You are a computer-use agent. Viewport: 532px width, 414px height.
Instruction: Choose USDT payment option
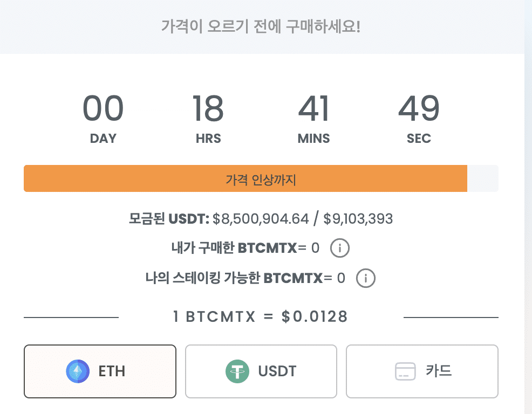pyautogui.click(x=261, y=371)
